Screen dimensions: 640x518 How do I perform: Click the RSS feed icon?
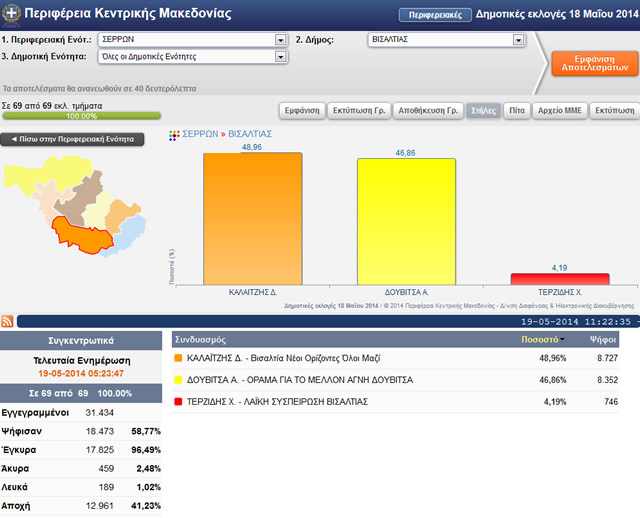pos(8,321)
